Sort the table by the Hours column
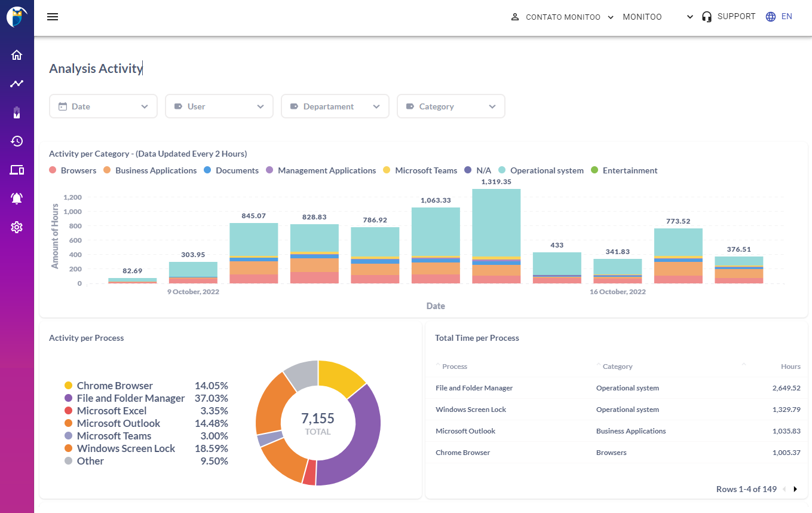Screen dimensions: 812x513 tap(790, 366)
